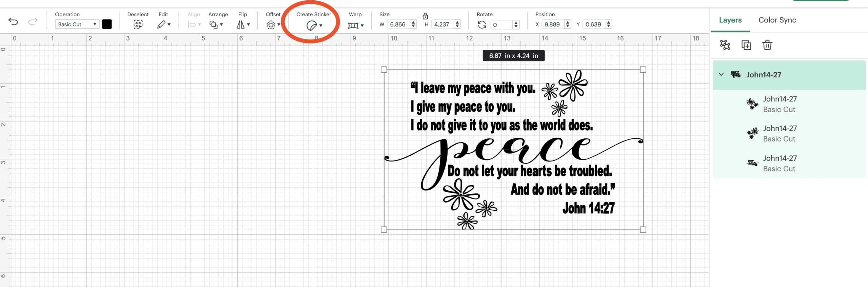Image resolution: width=868 pixels, height=287 pixels.
Task: Open the black operation color swatch
Action: pyautogui.click(x=107, y=24)
